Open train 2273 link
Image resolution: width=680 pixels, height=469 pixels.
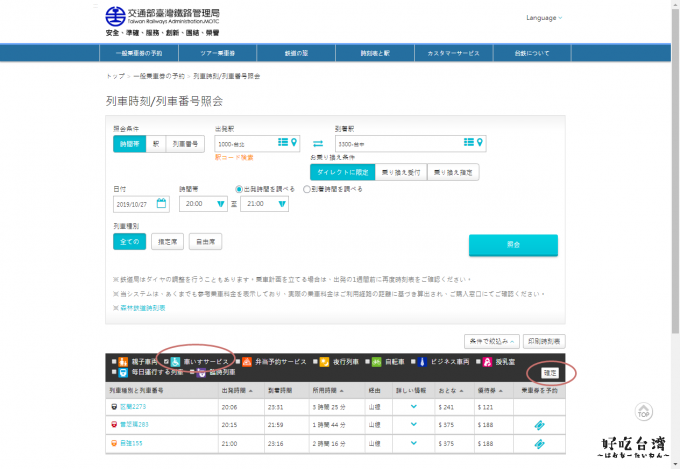pos(133,407)
